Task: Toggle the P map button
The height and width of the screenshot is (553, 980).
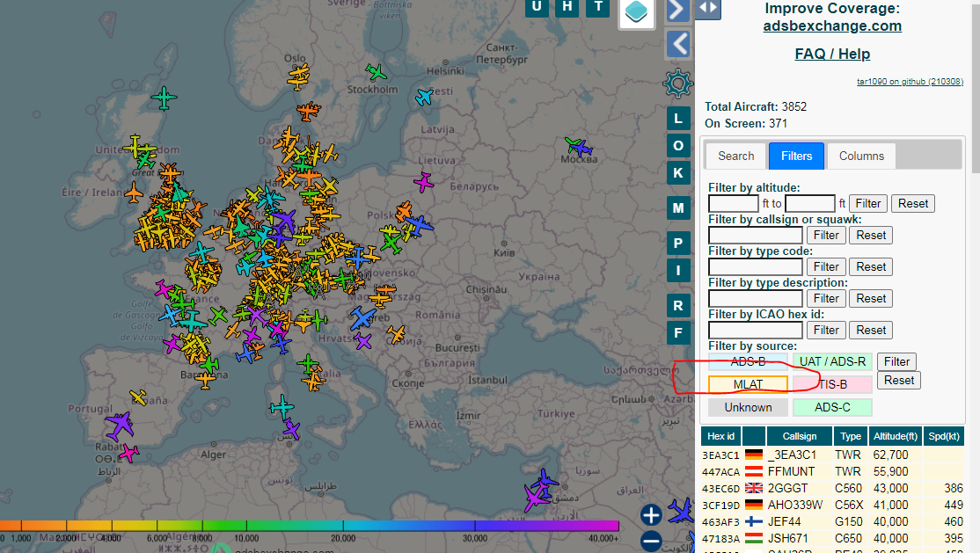Action: (x=678, y=243)
